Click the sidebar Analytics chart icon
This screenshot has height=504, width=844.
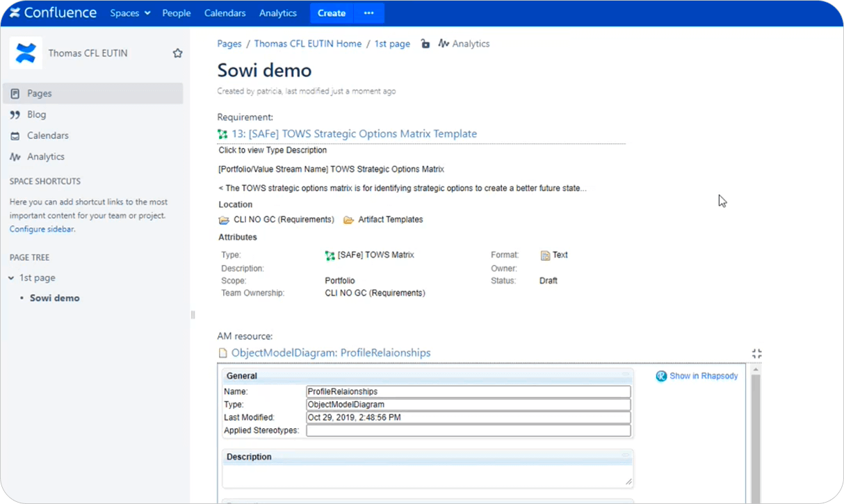pyautogui.click(x=15, y=157)
